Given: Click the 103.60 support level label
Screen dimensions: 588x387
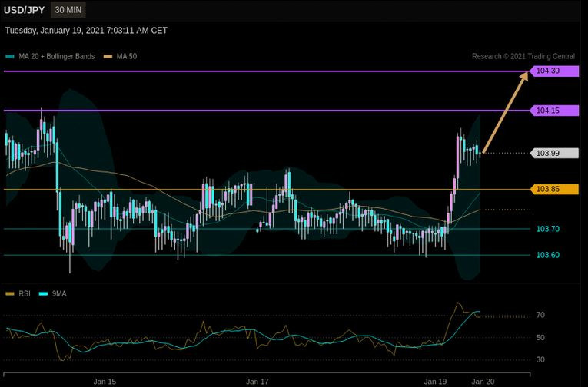Looking at the screenshot, I should [548, 255].
